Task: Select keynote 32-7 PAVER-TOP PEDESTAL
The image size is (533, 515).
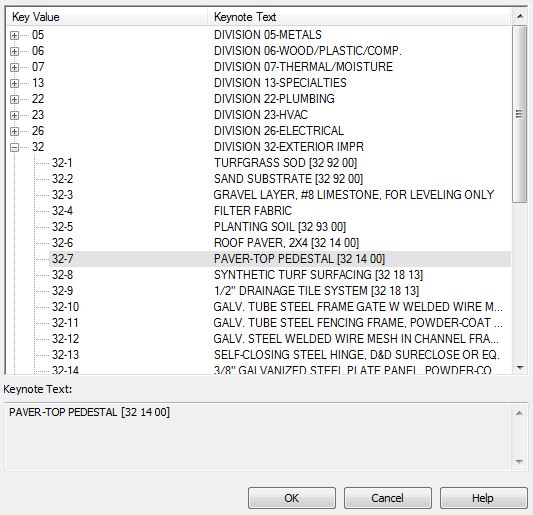Action: (280, 259)
